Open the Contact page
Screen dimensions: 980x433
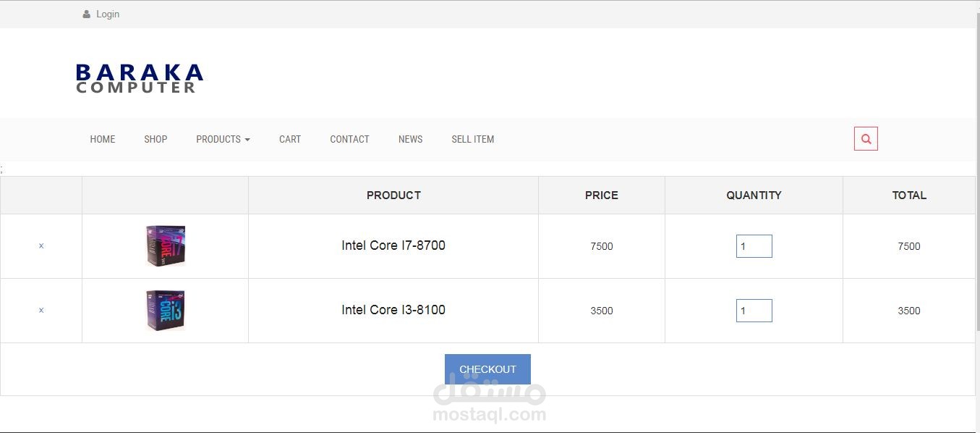click(x=349, y=139)
